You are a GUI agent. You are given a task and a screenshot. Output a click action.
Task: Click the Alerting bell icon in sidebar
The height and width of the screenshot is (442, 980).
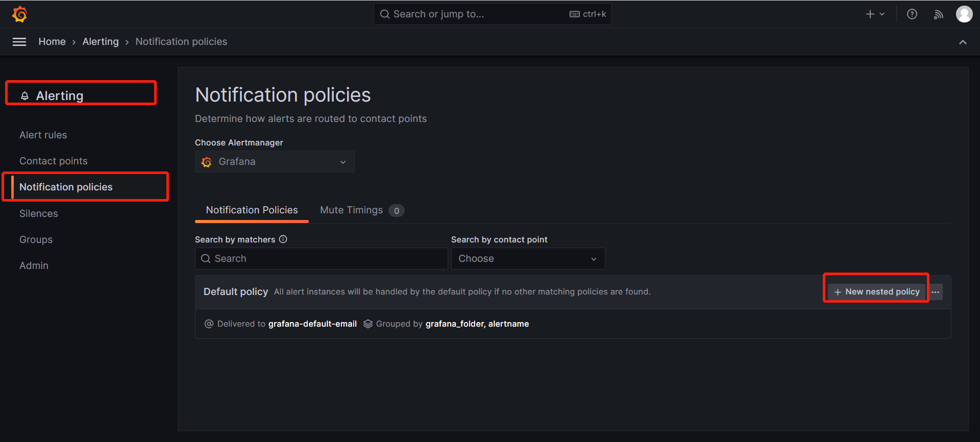point(24,96)
